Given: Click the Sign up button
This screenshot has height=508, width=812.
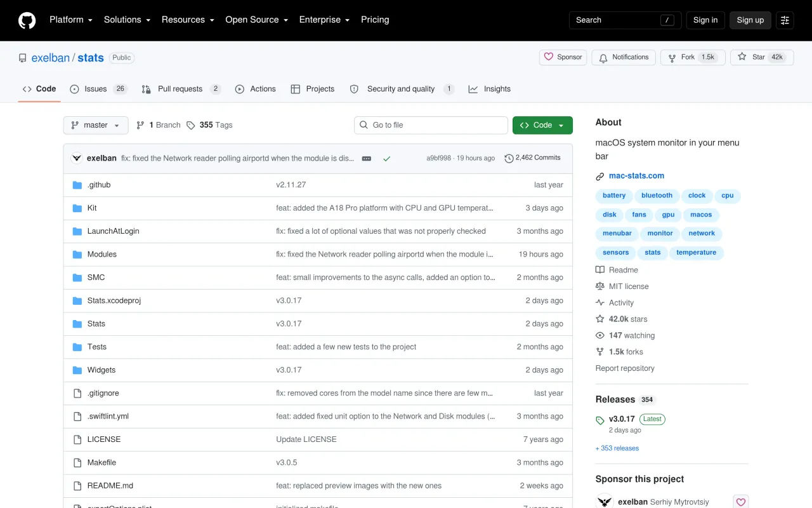Looking at the screenshot, I should click(750, 20).
